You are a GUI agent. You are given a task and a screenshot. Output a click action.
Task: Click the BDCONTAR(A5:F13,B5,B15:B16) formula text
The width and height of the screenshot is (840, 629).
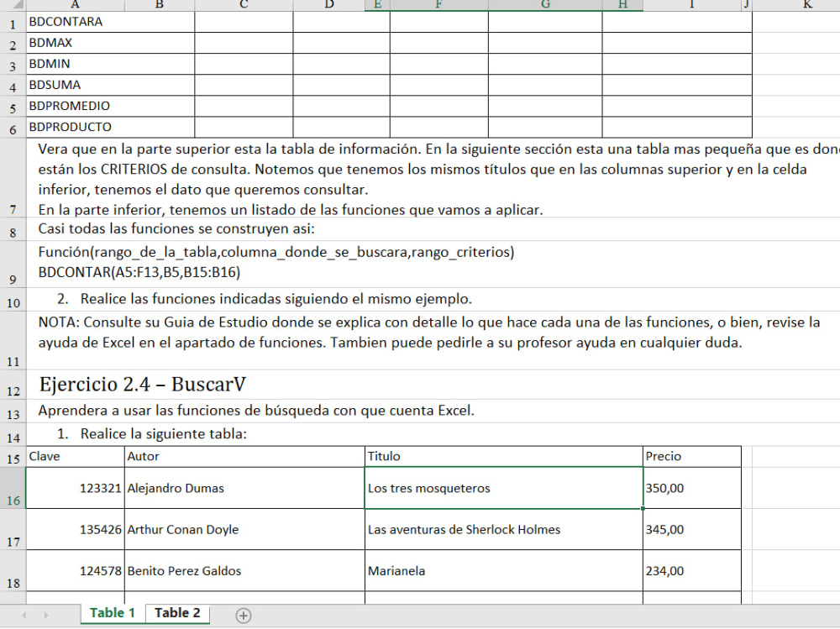(139, 272)
